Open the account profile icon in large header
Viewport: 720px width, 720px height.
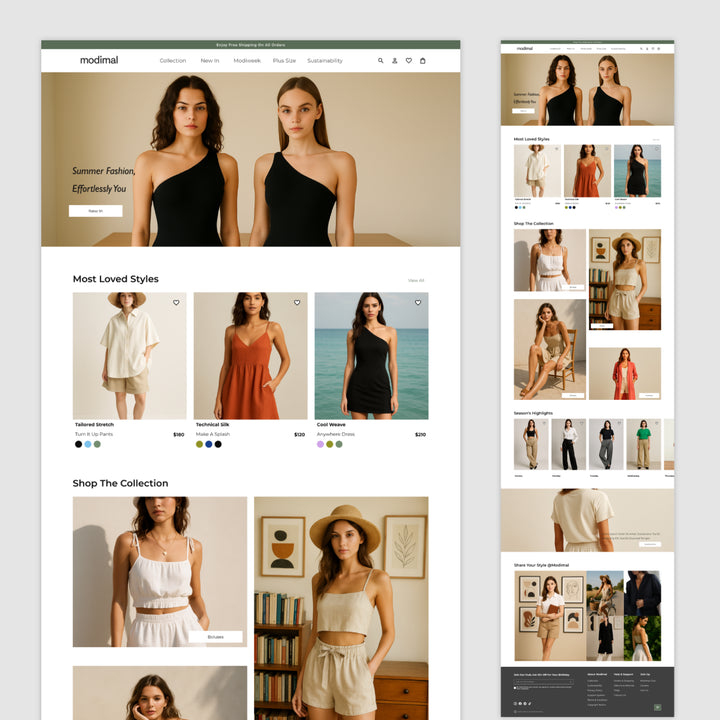tap(394, 61)
